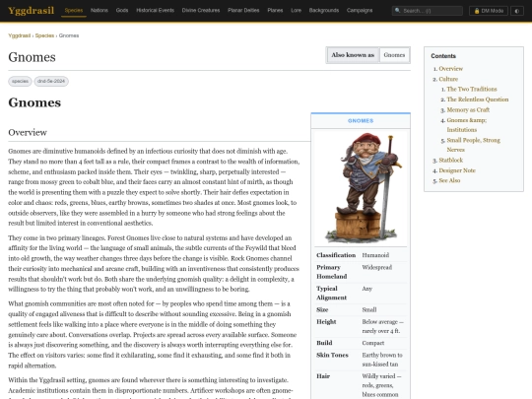Open The Relentless Question contents link
The image size is (532, 399).
[478, 100]
